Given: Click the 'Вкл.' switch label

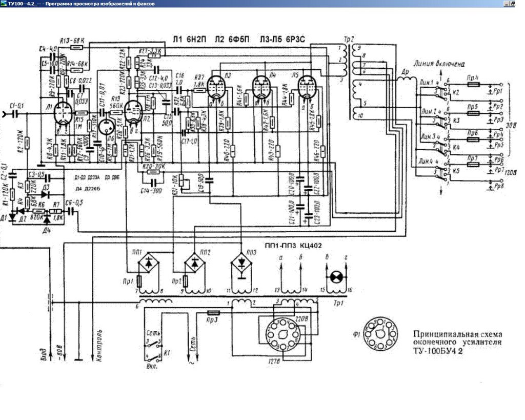Looking at the screenshot, I should point(152,366).
